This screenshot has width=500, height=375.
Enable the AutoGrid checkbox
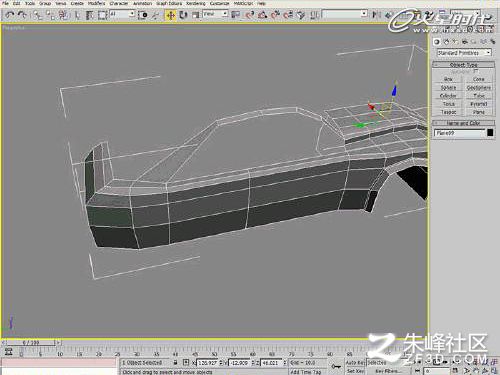tap(476, 71)
